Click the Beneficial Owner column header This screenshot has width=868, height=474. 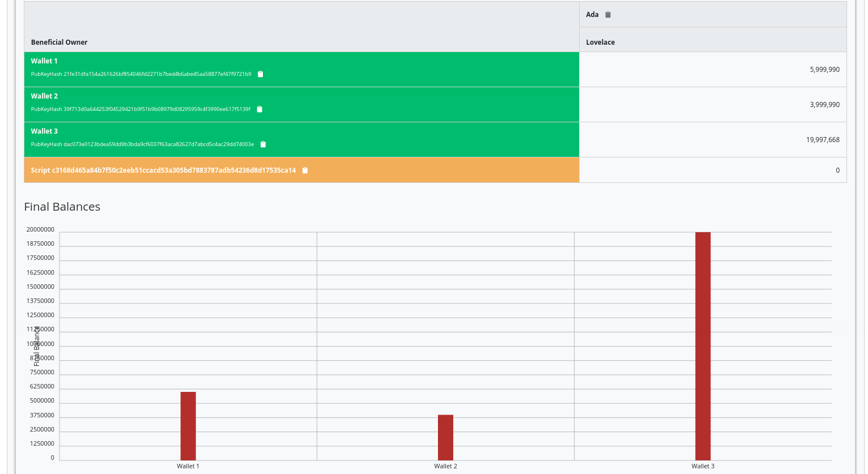[x=59, y=42]
